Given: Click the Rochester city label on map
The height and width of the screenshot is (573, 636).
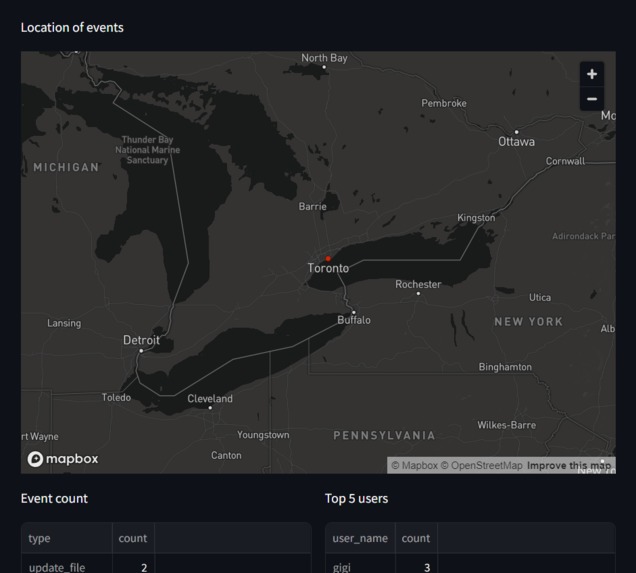Looking at the screenshot, I should tap(418, 284).
